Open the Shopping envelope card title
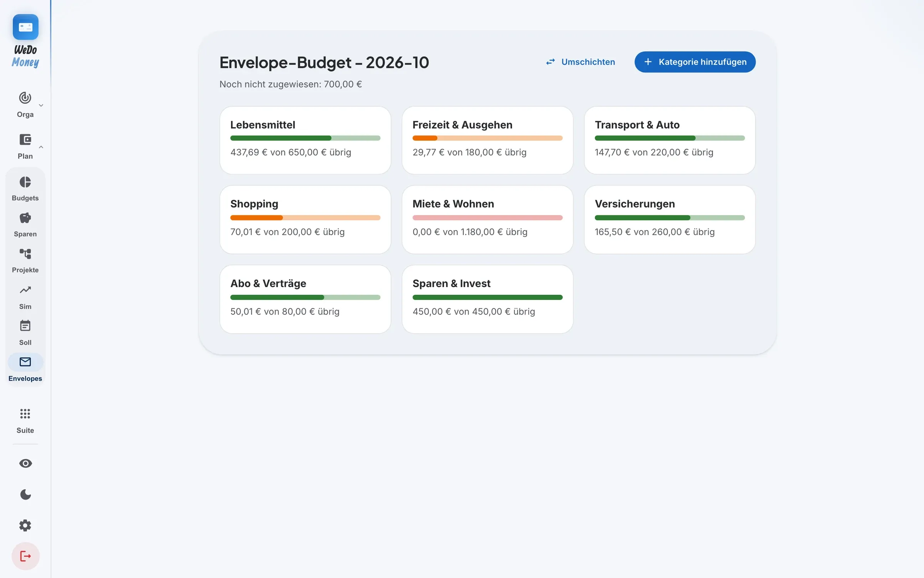Image resolution: width=924 pixels, height=578 pixels. pos(254,204)
